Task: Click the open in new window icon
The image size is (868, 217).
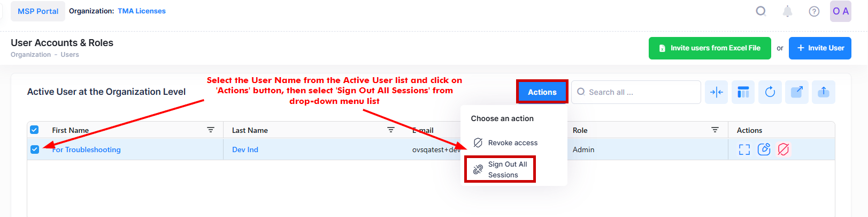Action: pyautogui.click(x=796, y=92)
